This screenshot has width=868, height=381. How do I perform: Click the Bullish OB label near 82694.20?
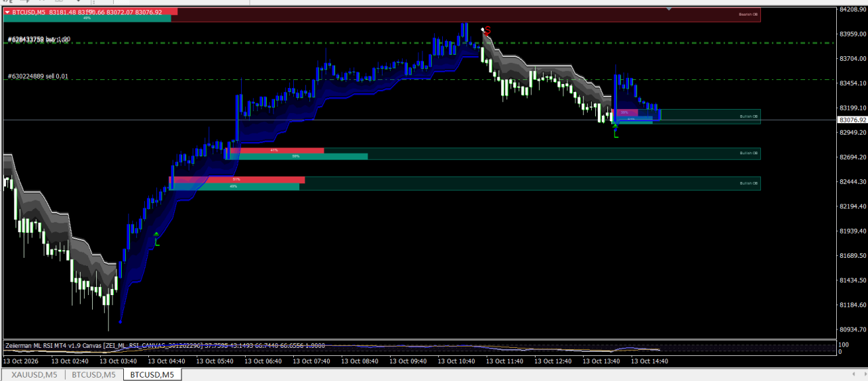pyautogui.click(x=749, y=153)
